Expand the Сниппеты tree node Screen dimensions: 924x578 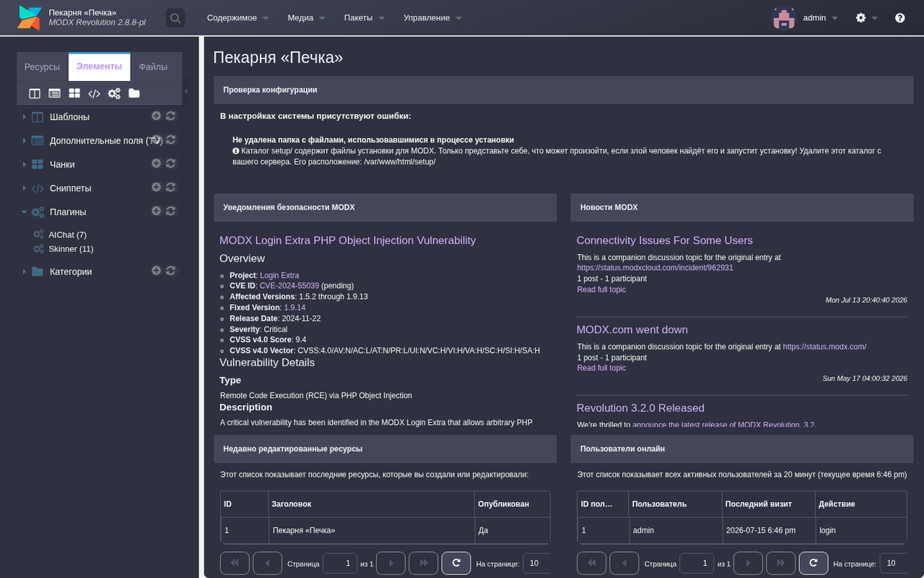(25, 189)
